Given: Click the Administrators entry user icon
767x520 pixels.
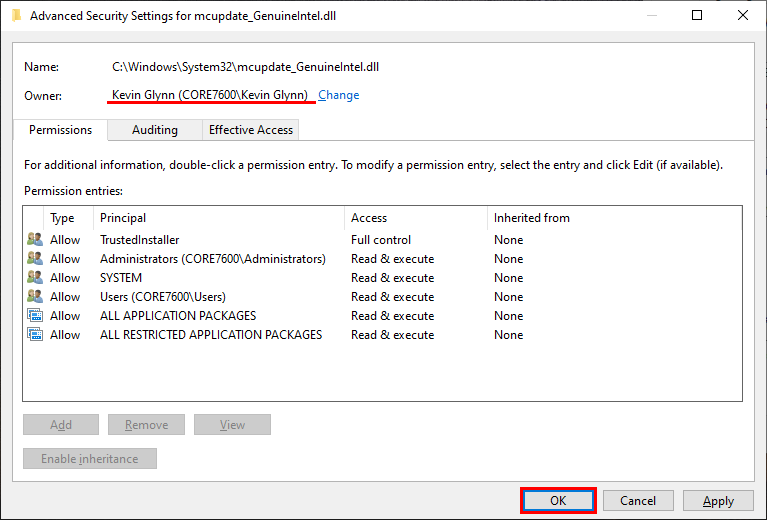Looking at the screenshot, I should point(35,259).
